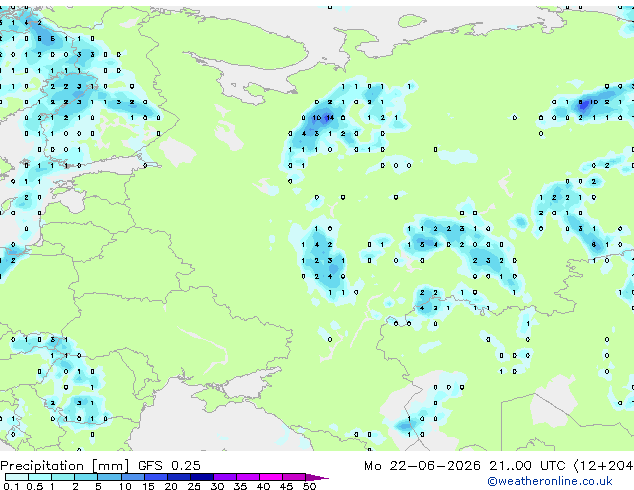Click legend label "30"
This screenshot has width=634, height=490.
pos(217,486)
